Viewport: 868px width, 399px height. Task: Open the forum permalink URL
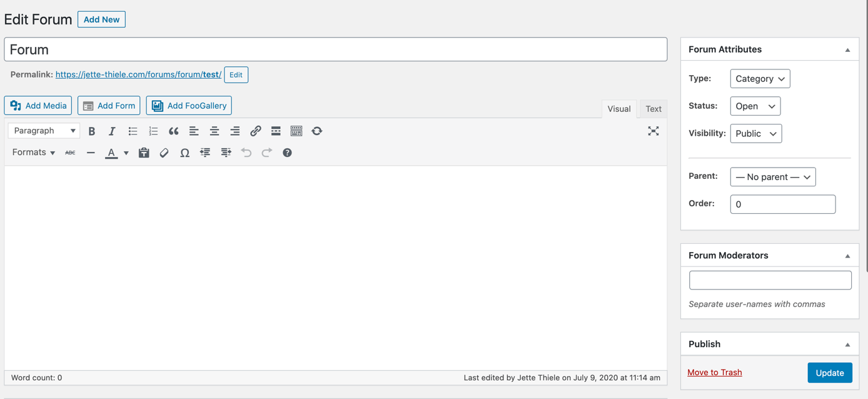tap(138, 74)
